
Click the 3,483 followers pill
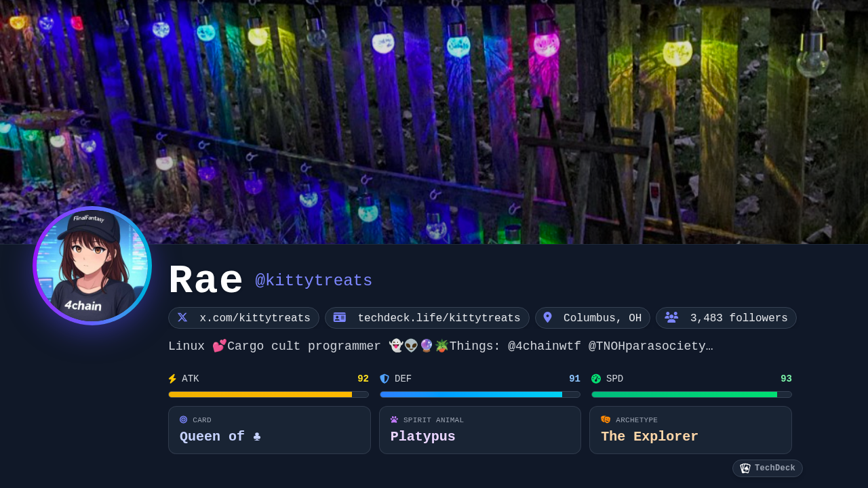click(726, 318)
